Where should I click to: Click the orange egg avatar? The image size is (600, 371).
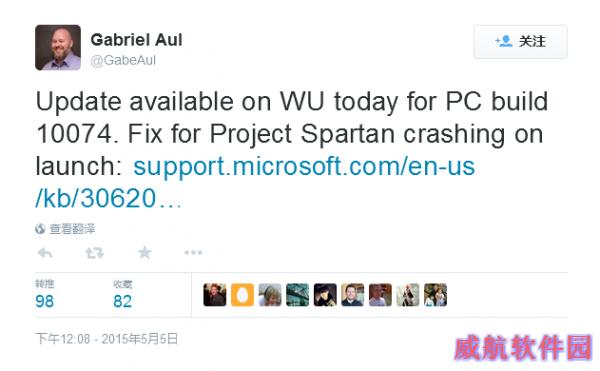coord(242,295)
